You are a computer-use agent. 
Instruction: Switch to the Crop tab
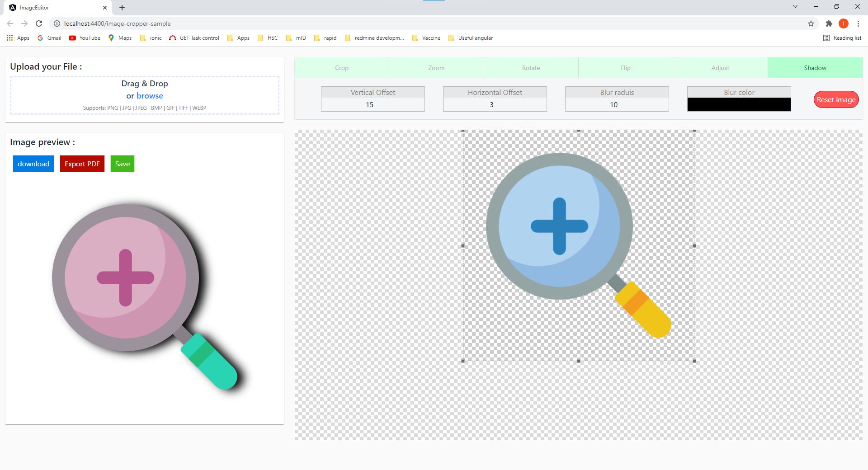(342, 68)
